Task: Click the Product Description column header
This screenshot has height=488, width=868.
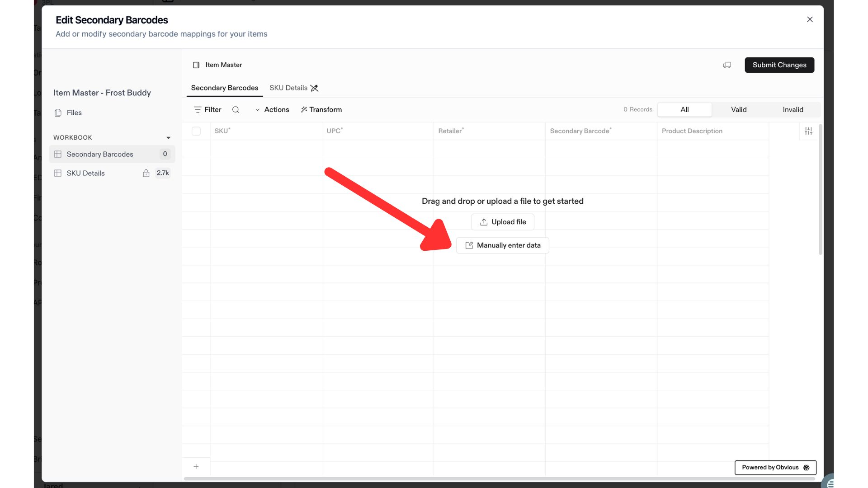Action: click(x=712, y=131)
